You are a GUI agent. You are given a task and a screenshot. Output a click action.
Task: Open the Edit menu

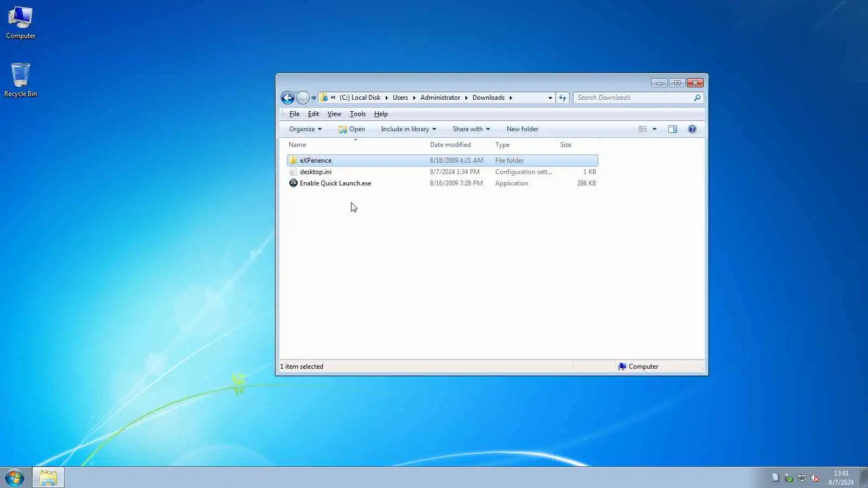click(314, 114)
